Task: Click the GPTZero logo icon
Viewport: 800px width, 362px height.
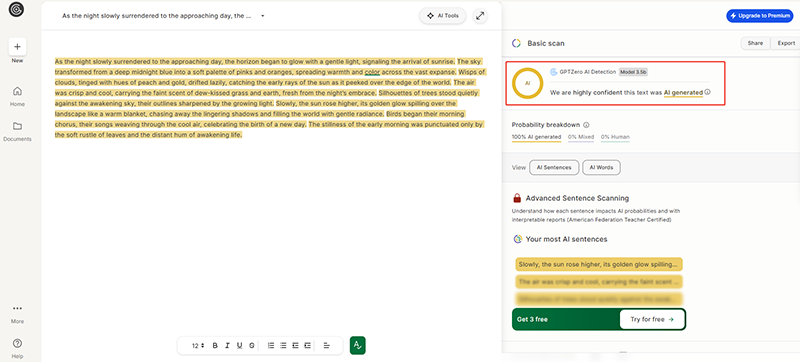Action: tap(17, 10)
